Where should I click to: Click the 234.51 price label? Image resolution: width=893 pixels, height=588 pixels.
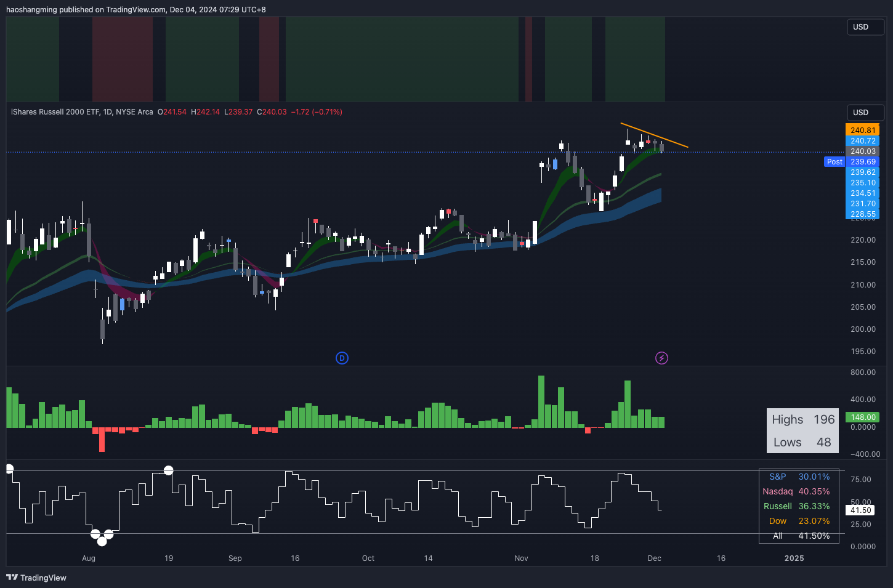(863, 193)
